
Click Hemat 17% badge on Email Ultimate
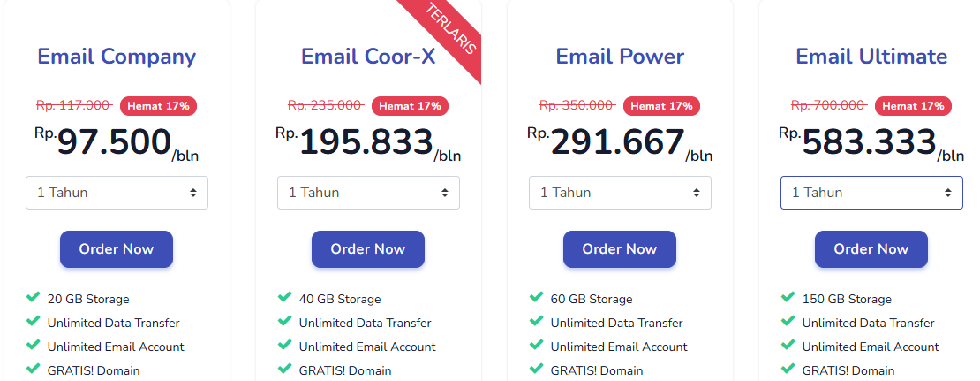coord(913,106)
